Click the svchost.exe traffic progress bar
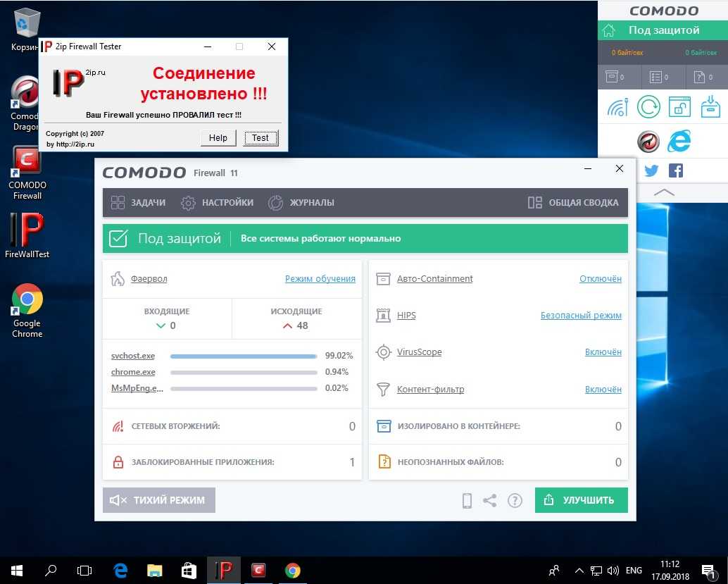The width and height of the screenshot is (728, 584). click(244, 356)
